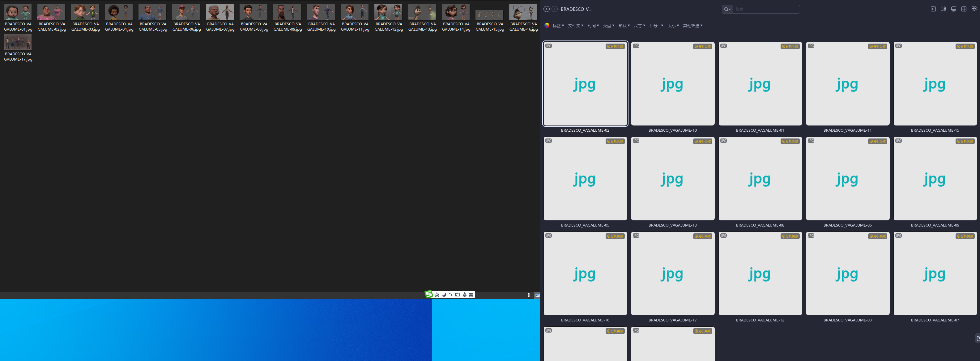This screenshot has height=361, width=980.
Task: Expand the 时间 filter dropdown
Action: 593,26
